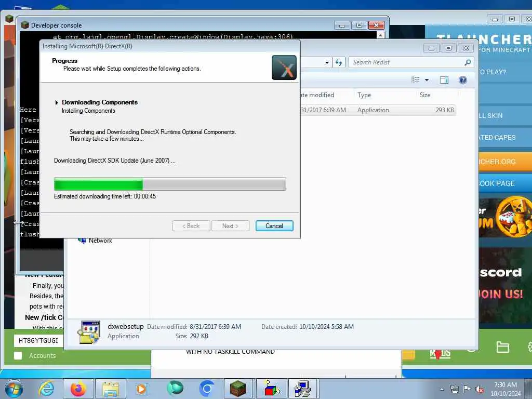
Task: Click the DirectX X logo in setup dialog
Action: pos(284,68)
